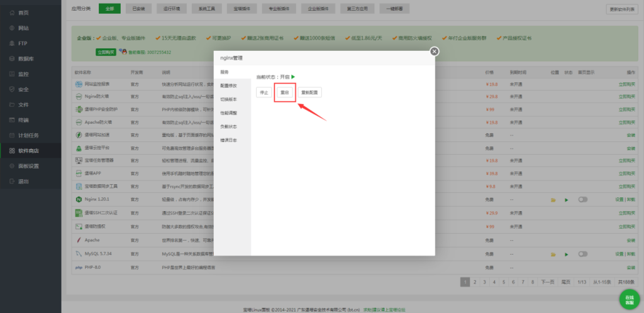Select the 已安装 installed category filter
Image resolution: width=644 pixels, height=313 pixels.
pos(138,9)
